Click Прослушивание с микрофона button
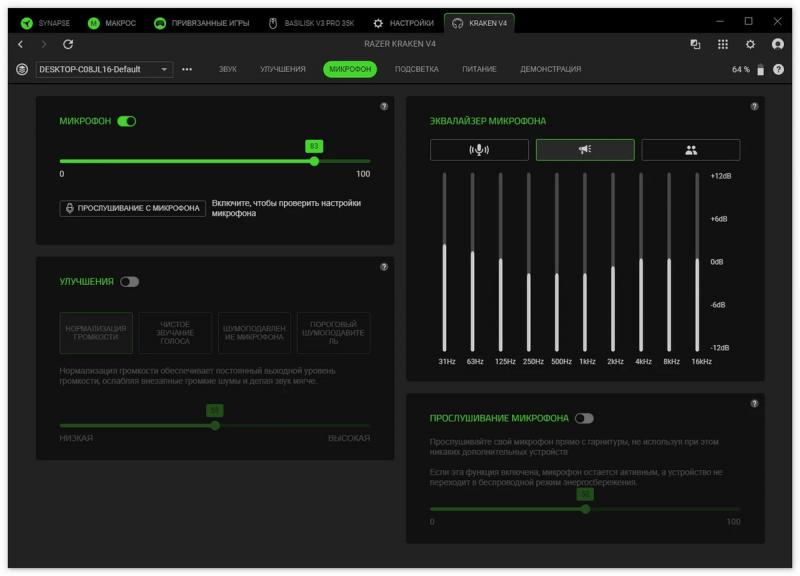 pyautogui.click(x=133, y=208)
